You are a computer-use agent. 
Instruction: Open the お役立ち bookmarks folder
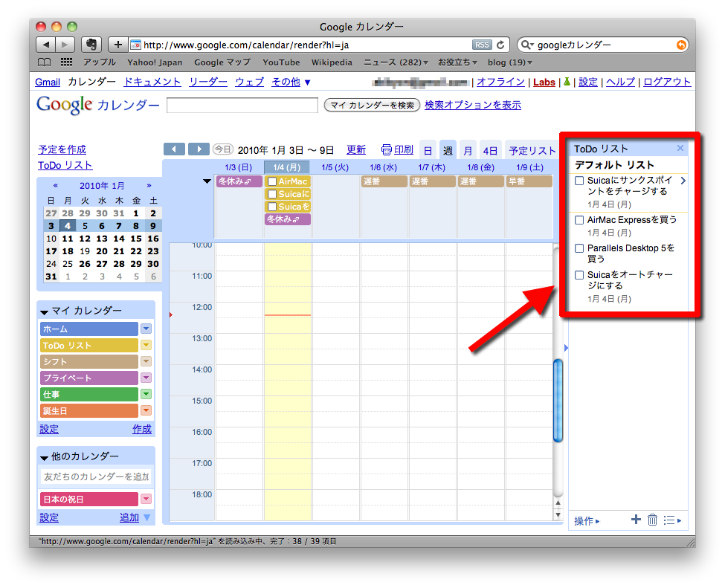tap(457, 62)
